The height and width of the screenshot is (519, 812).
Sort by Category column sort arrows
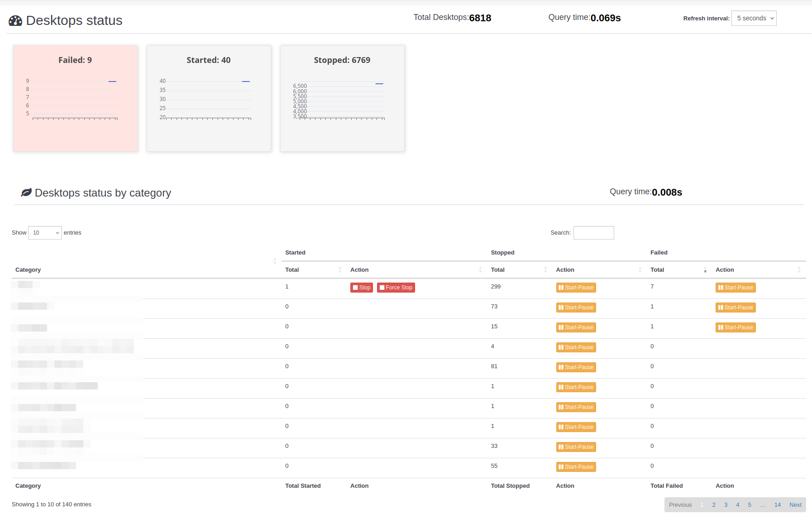(274, 261)
